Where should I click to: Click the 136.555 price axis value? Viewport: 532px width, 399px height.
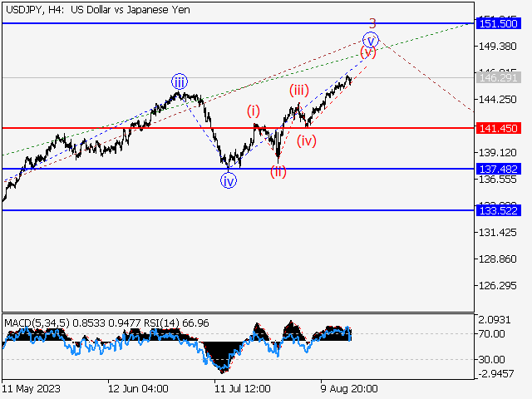tap(497, 180)
